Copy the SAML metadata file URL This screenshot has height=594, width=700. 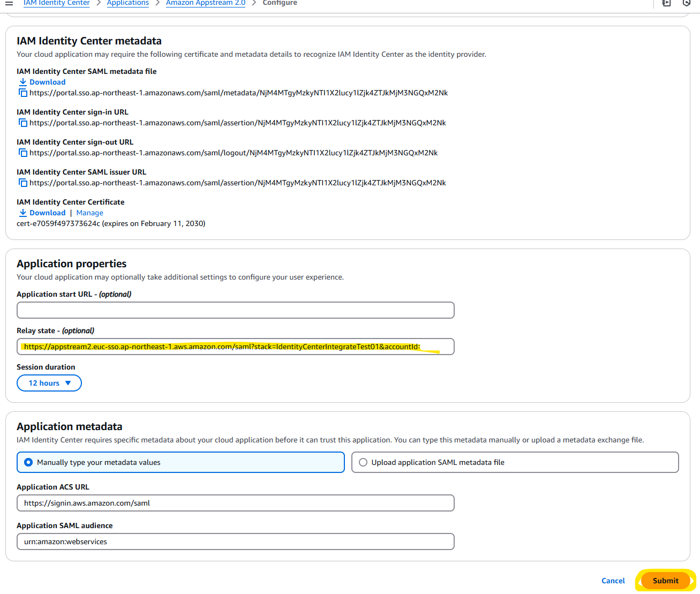(x=23, y=93)
